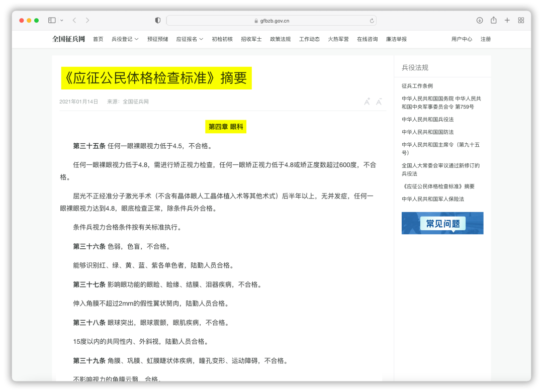Click the privacy shield icon in the toolbar
Image resolution: width=543 pixels, height=392 pixels.
tap(157, 20)
